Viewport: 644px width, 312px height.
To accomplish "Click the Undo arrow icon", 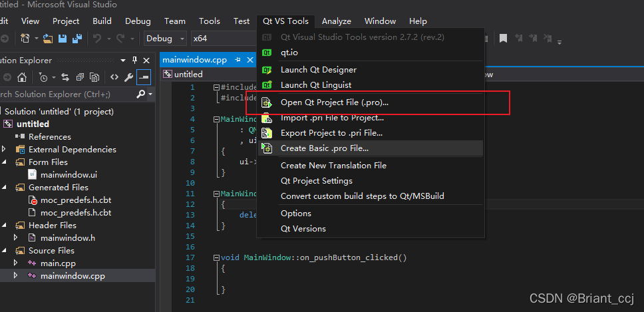I will point(97,39).
